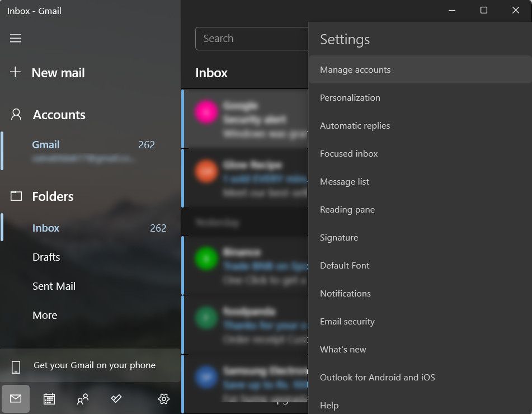This screenshot has width=532, height=414.
Task: Click into the Search box
Action: coord(252,39)
